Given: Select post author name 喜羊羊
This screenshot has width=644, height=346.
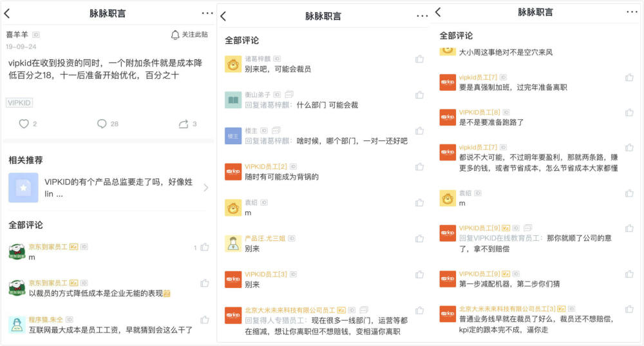Looking at the screenshot, I should 17,35.
